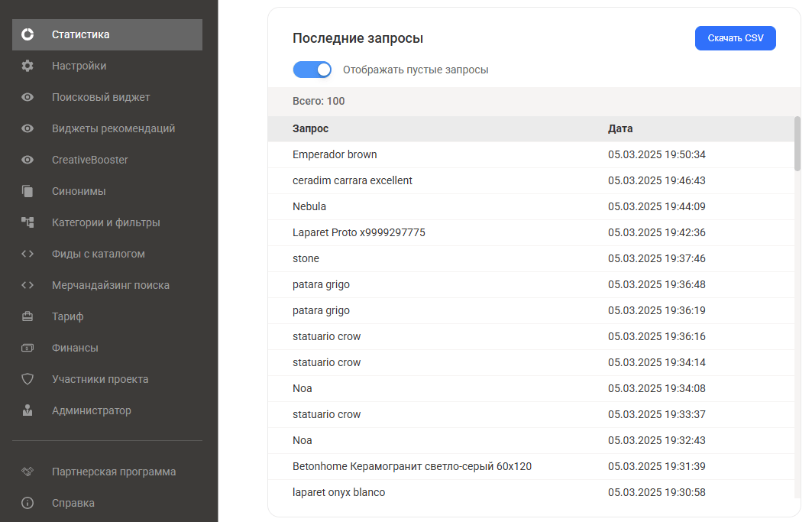This screenshot has width=812, height=522.
Task: Click the Всего: 100 total label
Action: [x=319, y=101]
